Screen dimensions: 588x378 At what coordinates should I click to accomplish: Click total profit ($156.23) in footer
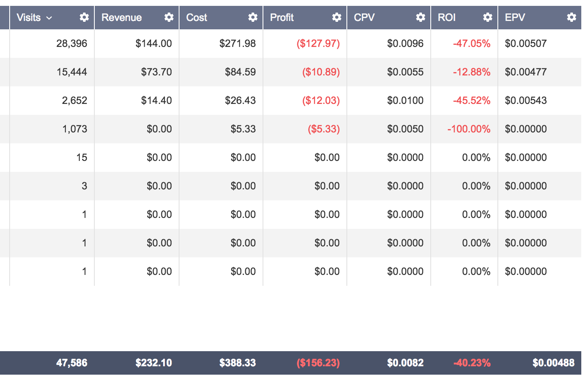coord(318,363)
